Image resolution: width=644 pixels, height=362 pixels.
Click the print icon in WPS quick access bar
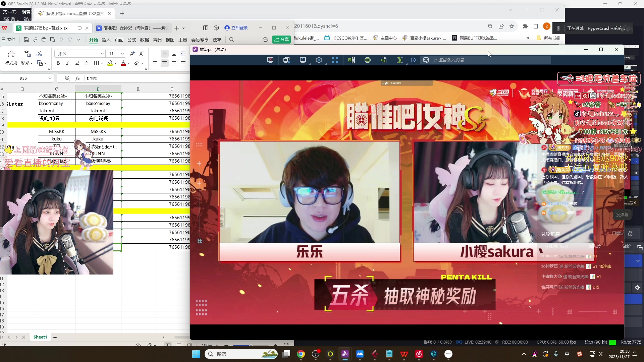44,40
